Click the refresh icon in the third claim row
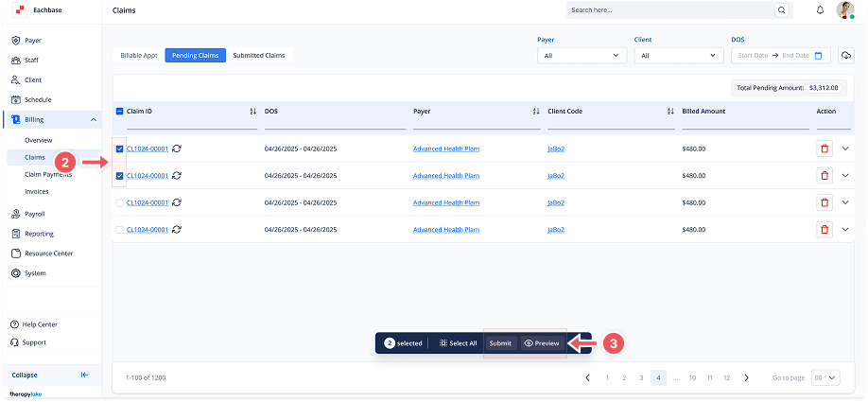The height and width of the screenshot is (402, 868). [177, 202]
